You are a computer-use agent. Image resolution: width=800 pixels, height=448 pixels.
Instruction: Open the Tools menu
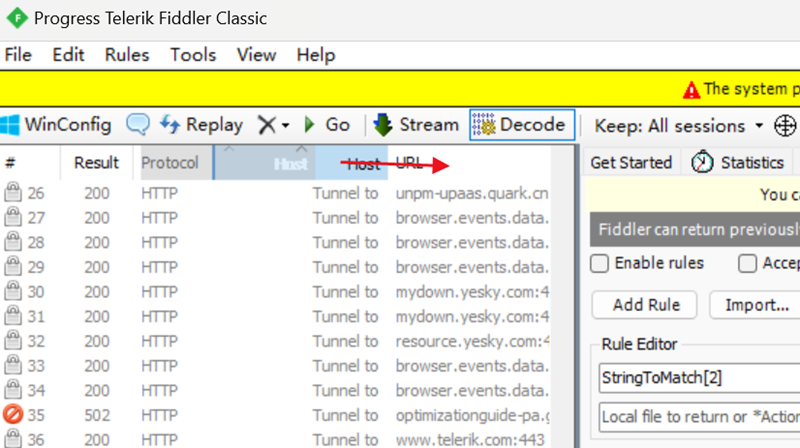[x=193, y=55]
